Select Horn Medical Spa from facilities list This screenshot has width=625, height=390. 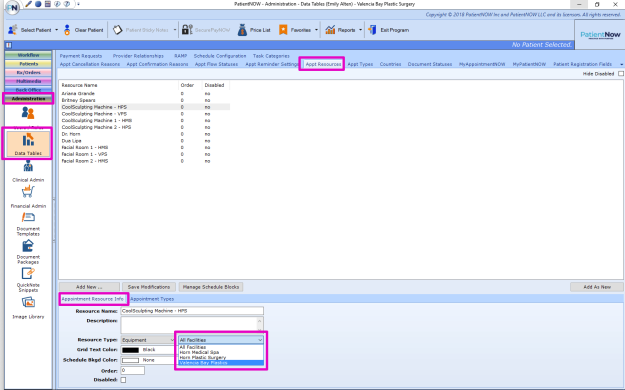(x=199, y=353)
